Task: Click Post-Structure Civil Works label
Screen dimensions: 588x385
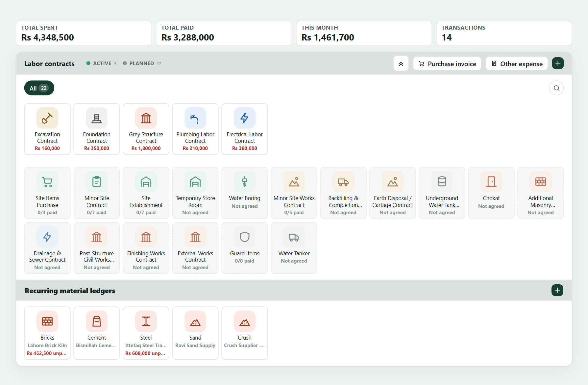Action: [97, 257]
